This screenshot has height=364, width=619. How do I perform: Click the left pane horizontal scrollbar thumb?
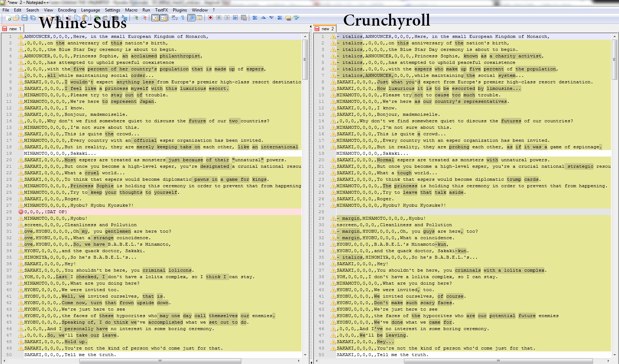(160, 361)
